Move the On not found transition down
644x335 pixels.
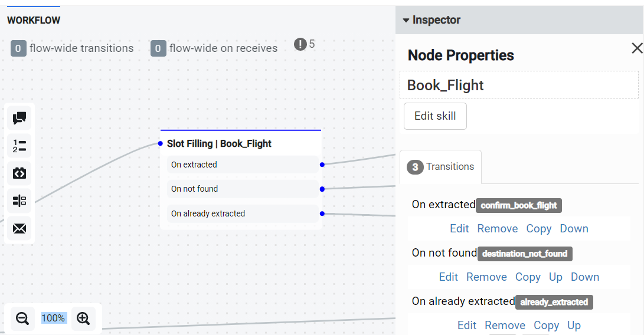(x=585, y=277)
